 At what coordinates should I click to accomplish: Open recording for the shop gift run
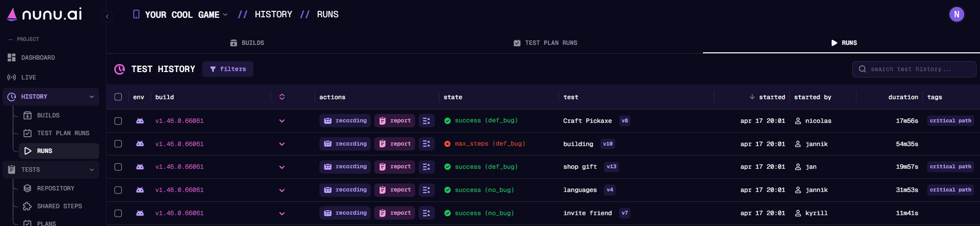pyautogui.click(x=346, y=167)
